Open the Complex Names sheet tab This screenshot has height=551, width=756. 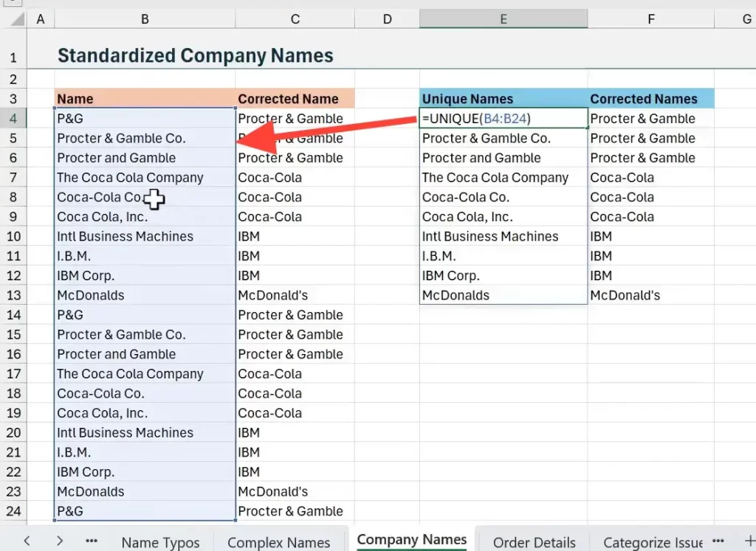coord(278,542)
